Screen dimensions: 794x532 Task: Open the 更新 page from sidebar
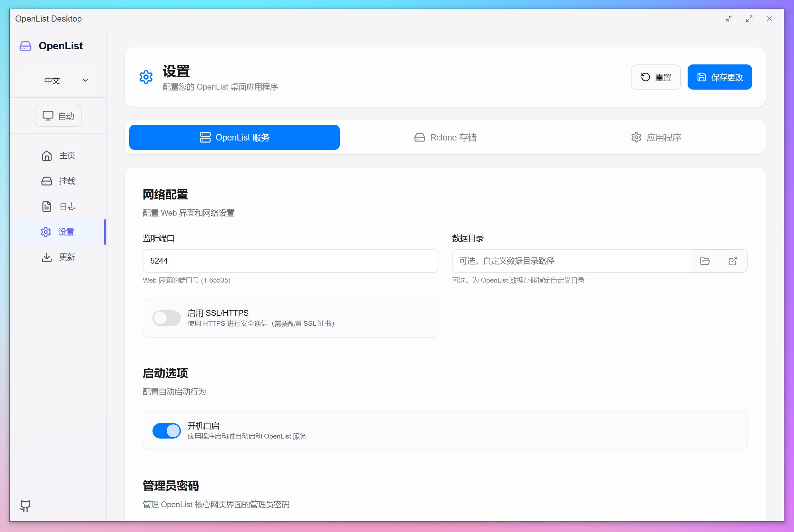point(58,257)
